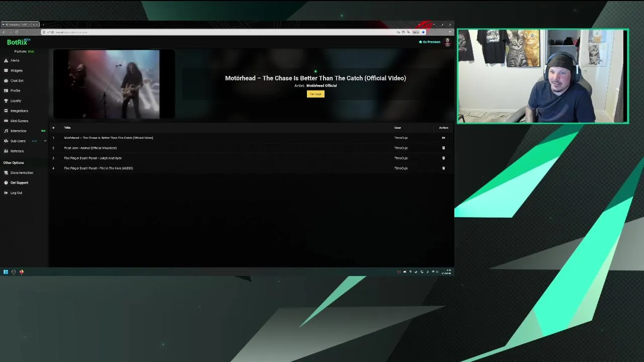The width and height of the screenshot is (644, 362).
Task: Click the Mini-Games gamepad icon
Action: tap(6, 121)
